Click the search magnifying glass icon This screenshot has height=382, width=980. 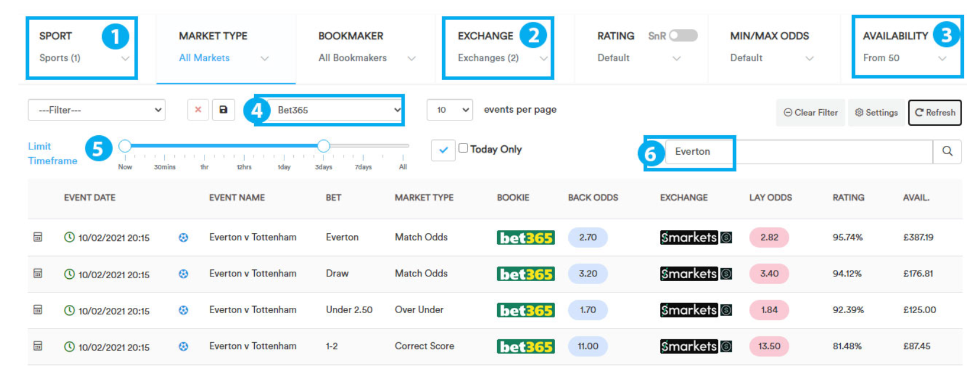tap(947, 151)
